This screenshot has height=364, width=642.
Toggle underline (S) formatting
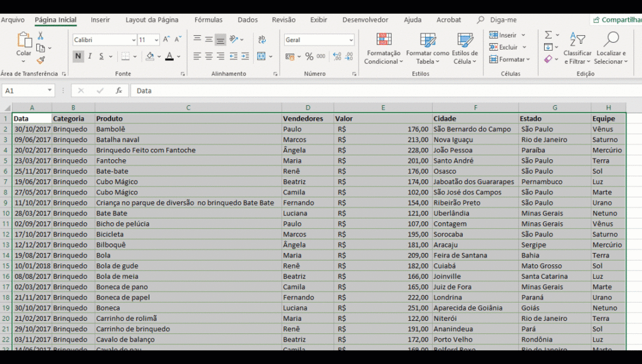(x=101, y=56)
